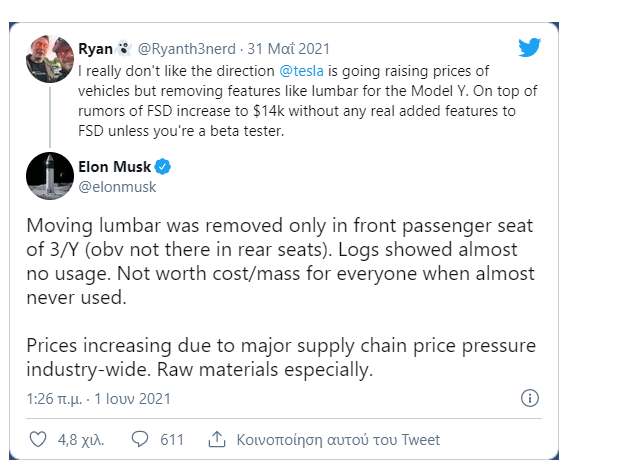624x475 pixels.
Task: Click the Twitter bird logo
Action: coord(530,47)
